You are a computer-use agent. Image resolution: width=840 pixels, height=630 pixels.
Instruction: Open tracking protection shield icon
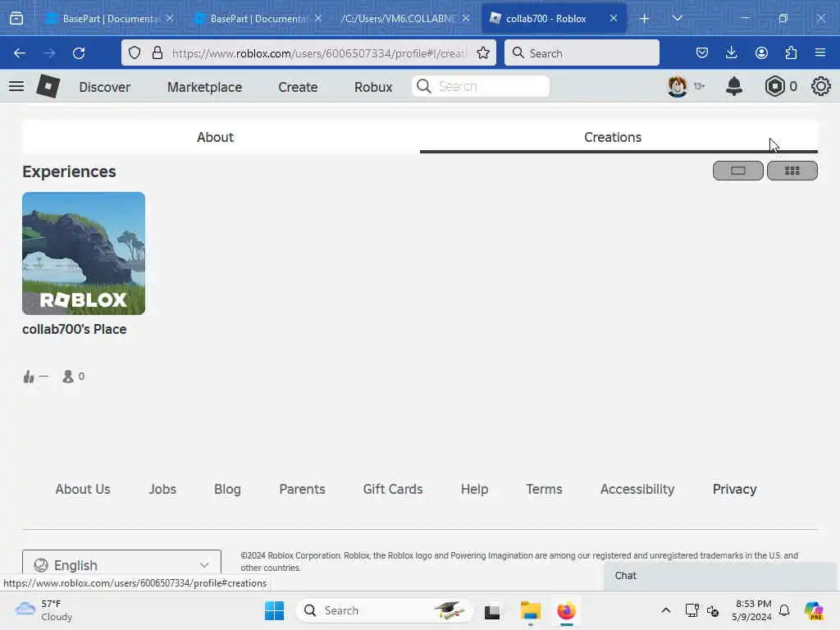(x=135, y=53)
